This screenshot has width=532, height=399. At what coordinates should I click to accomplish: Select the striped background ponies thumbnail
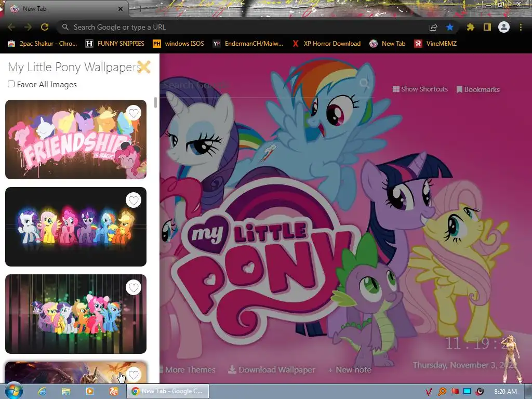tap(76, 314)
